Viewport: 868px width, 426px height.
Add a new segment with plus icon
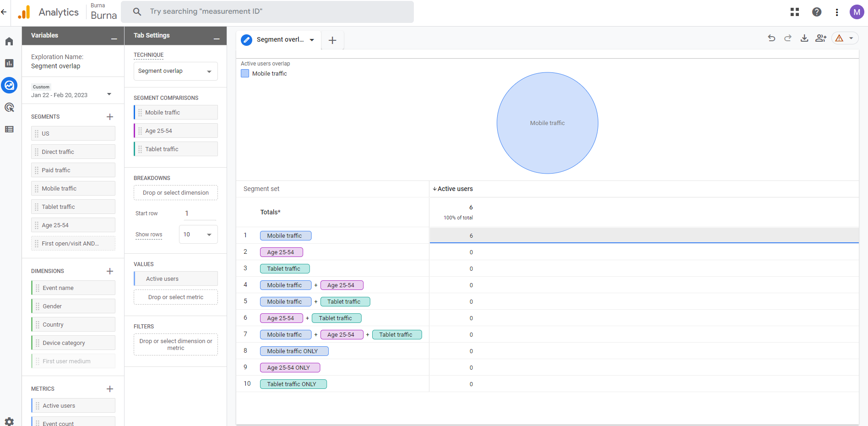(x=110, y=117)
